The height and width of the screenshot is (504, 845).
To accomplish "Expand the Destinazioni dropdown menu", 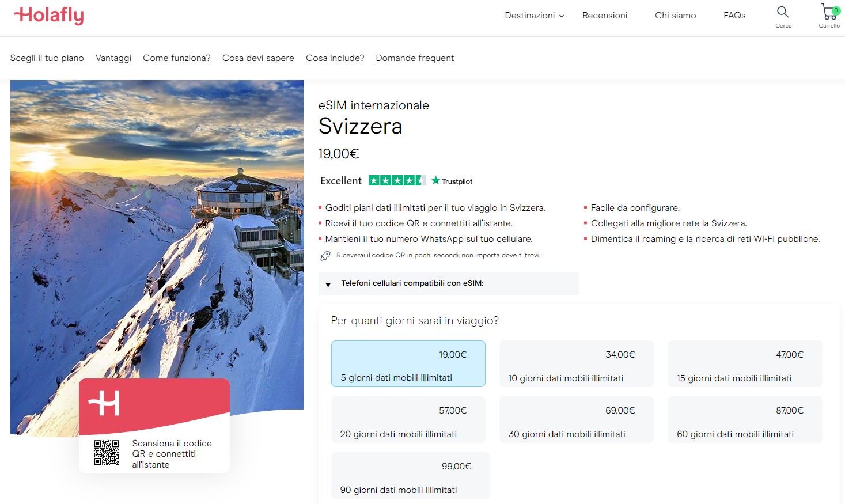I will click(x=534, y=16).
